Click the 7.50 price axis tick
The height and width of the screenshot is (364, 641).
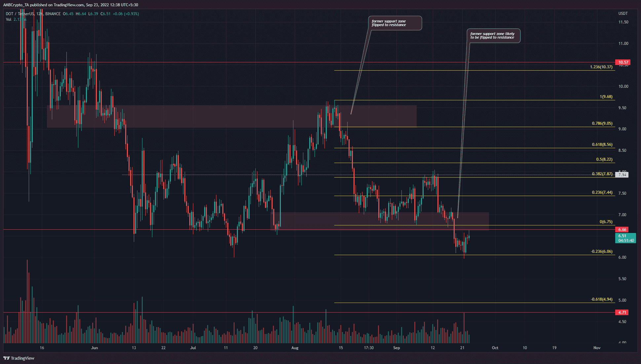click(622, 193)
